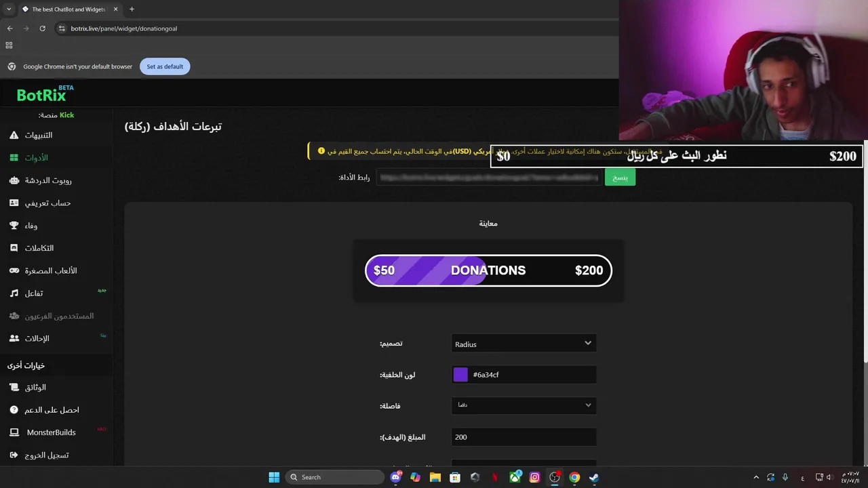The height and width of the screenshot is (488, 868).
Task: Open the music engagement (تفاعل) section
Action: click(56, 293)
